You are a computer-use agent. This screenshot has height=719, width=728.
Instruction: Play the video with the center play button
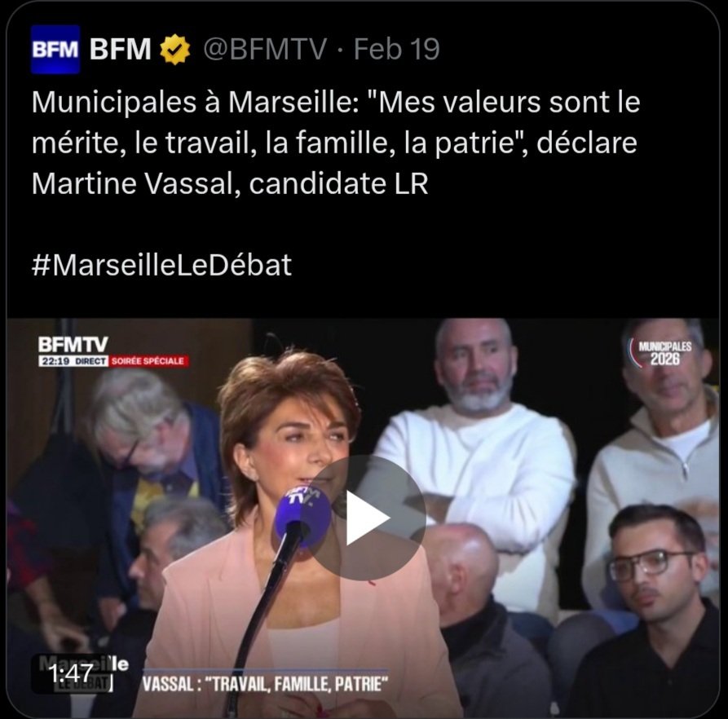(x=364, y=518)
